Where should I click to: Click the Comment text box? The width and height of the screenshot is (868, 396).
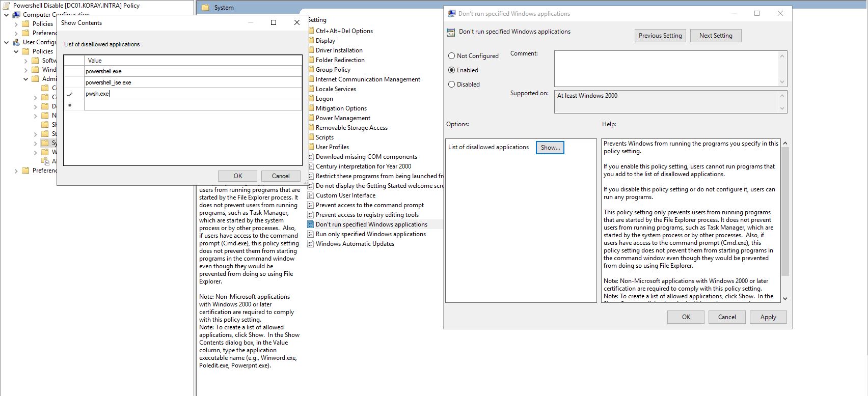click(x=666, y=68)
